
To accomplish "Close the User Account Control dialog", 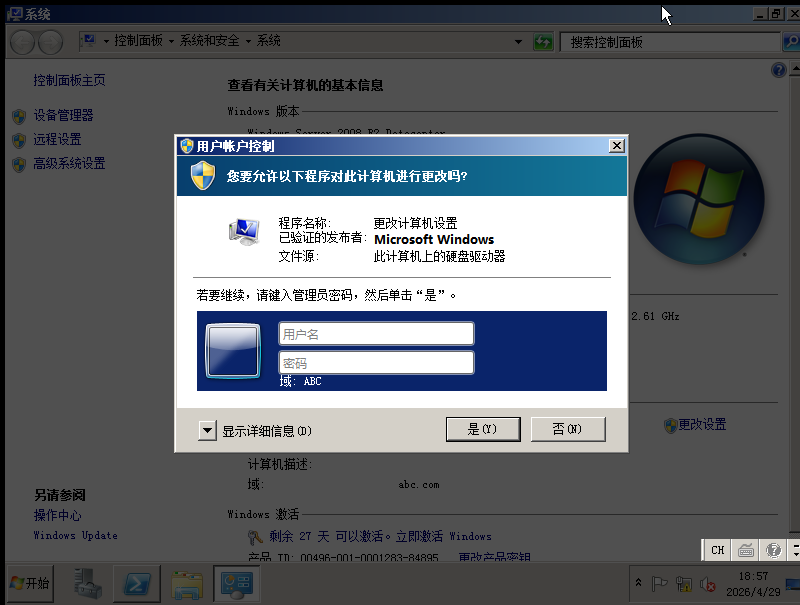I will pyautogui.click(x=616, y=146).
